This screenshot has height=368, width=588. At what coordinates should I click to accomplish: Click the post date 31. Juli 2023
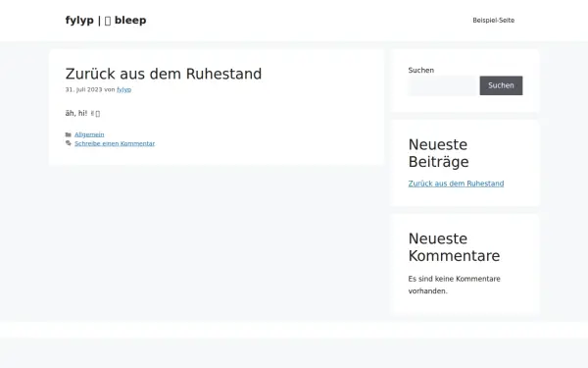(x=83, y=89)
